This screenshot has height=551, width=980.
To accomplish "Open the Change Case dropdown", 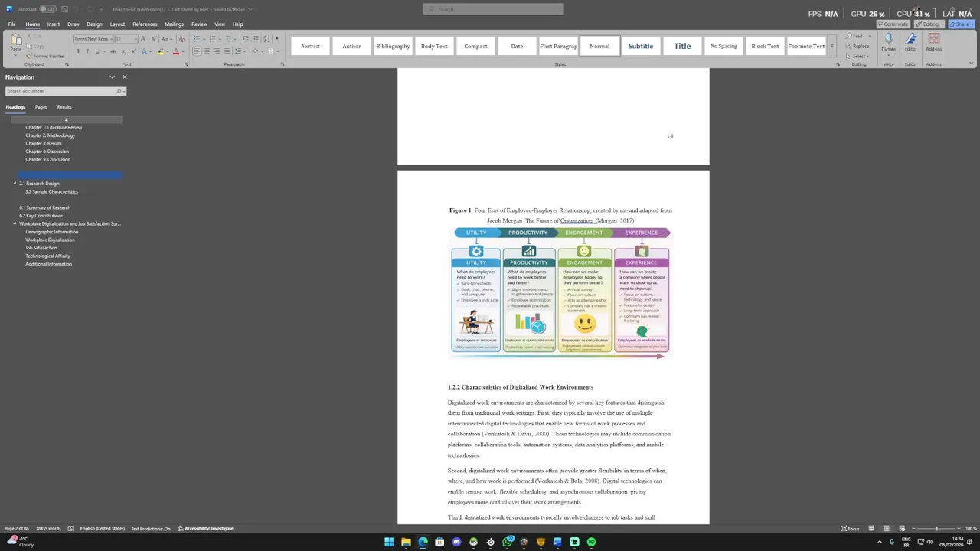I will [167, 39].
